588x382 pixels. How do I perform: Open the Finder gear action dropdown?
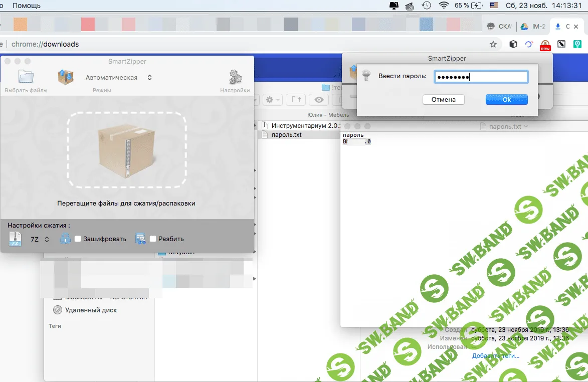(273, 100)
